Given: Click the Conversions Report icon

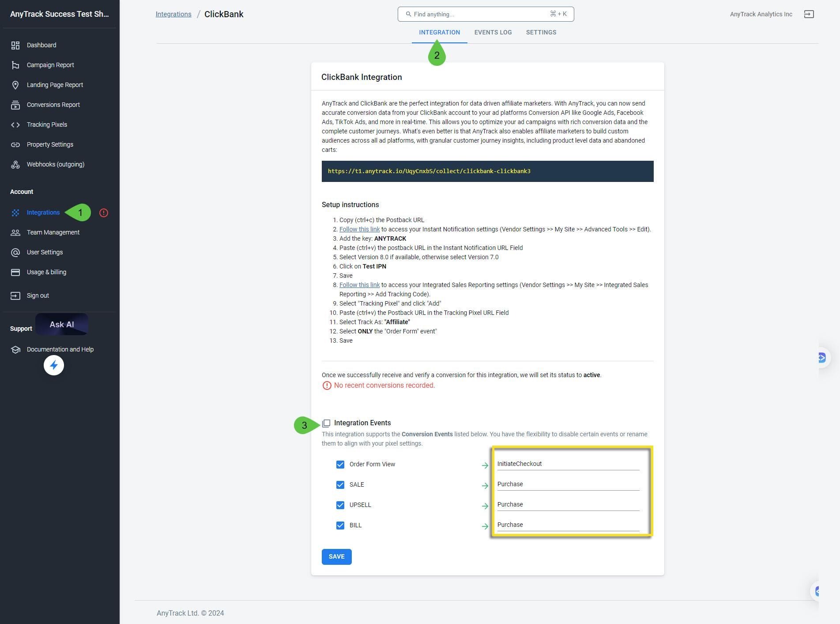Looking at the screenshot, I should point(16,105).
